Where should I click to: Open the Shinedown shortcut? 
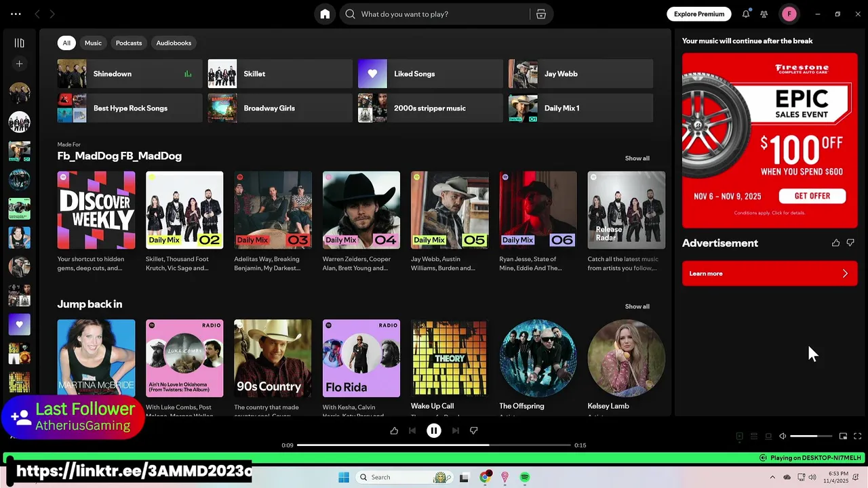130,74
